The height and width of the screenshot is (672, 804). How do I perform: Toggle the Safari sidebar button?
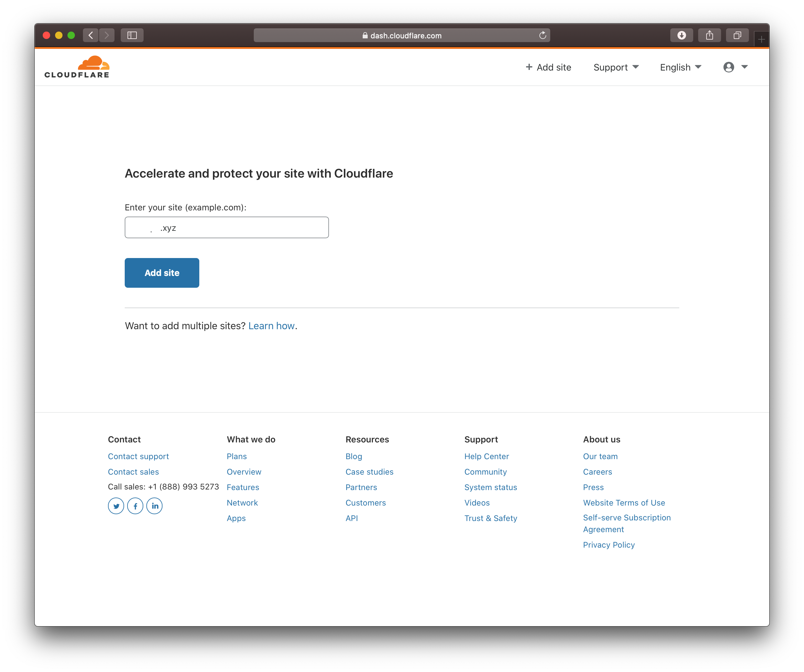coord(132,35)
